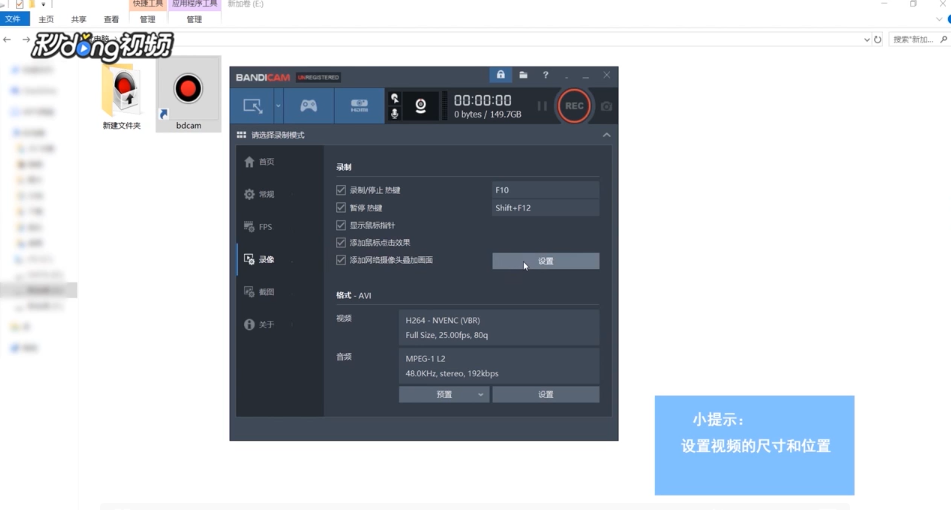Switch to game recording mode gamepad icon
951x510 pixels.
pyautogui.click(x=309, y=106)
